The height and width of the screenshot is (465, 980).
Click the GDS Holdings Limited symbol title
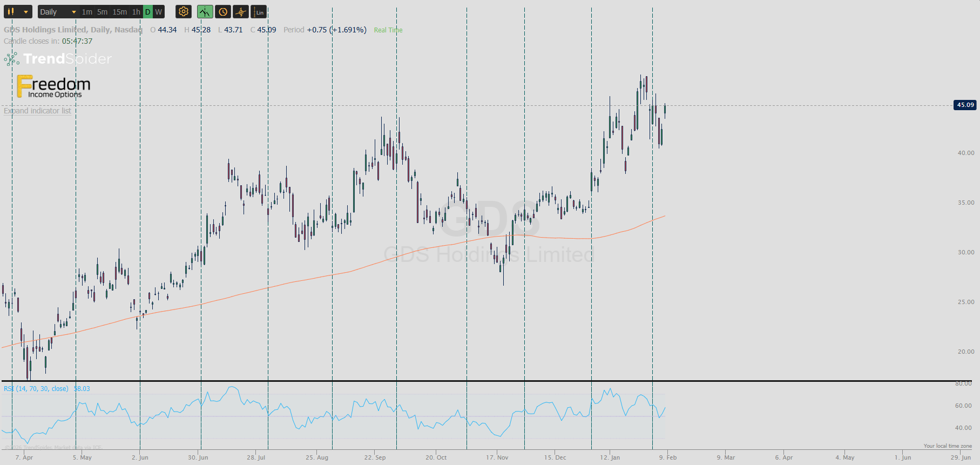point(73,30)
